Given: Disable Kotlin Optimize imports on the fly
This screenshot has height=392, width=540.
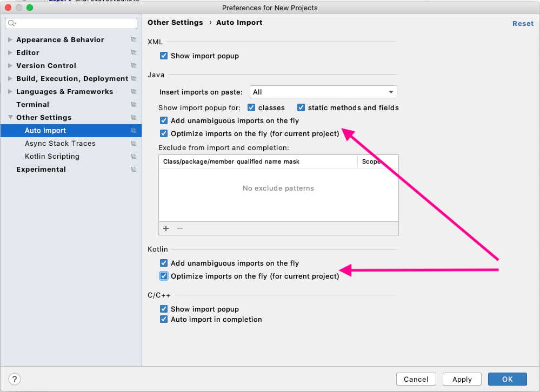Looking at the screenshot, I should (x=164, y=276).
